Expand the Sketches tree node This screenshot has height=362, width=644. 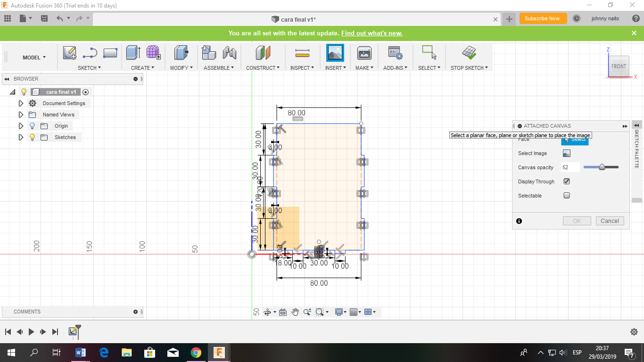coord(21,137)
